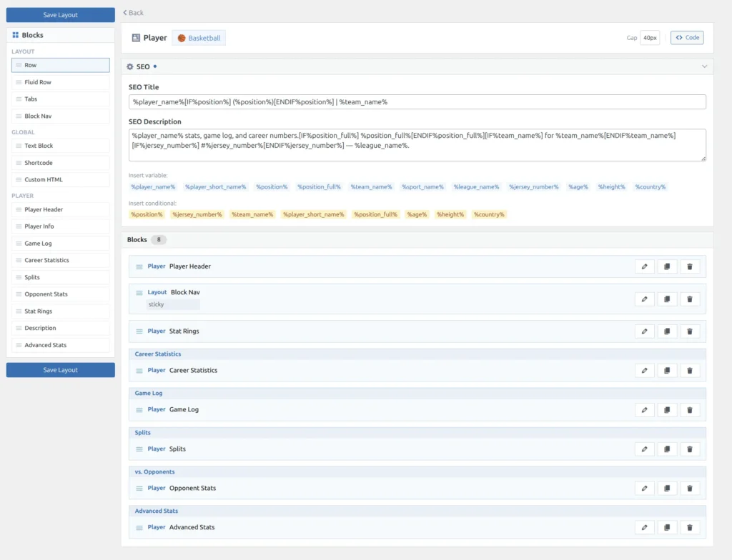The width and height of the screenshot is (732, 560).
Task: Insert %country% variable
Action: point(651,186)
